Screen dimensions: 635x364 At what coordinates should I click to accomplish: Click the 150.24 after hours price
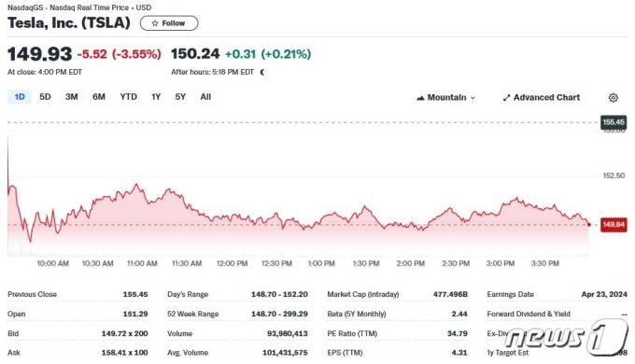click(195, 54)
